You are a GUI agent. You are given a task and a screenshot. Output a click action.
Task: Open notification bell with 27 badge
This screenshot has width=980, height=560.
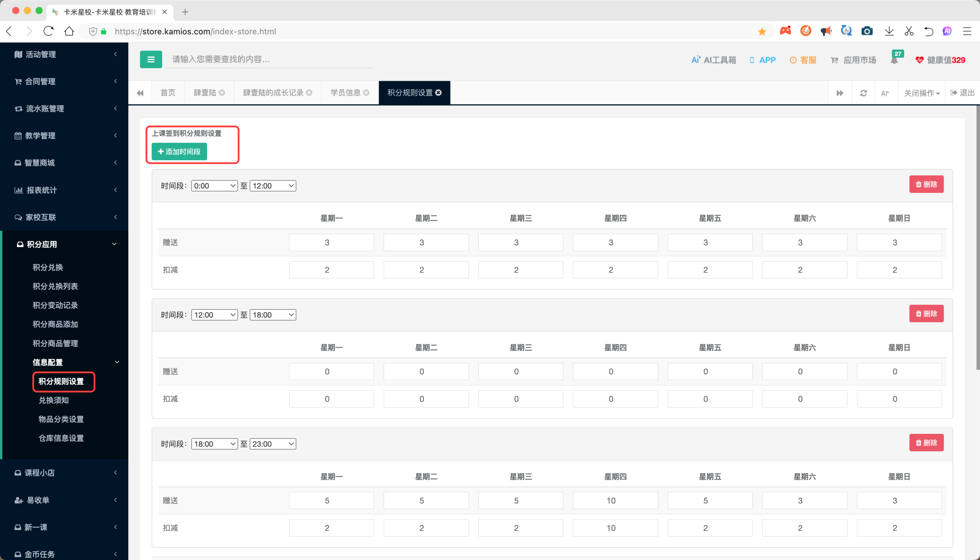[x=895, y=60]
